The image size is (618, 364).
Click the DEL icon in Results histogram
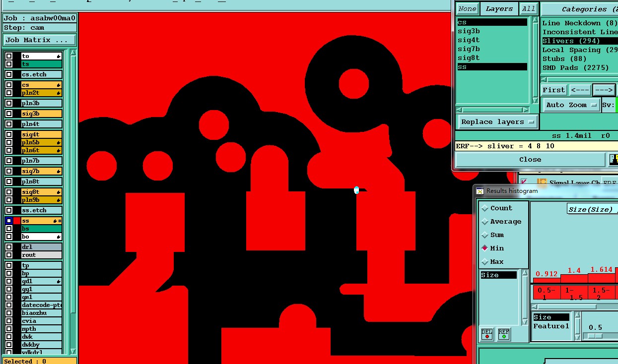487,334
